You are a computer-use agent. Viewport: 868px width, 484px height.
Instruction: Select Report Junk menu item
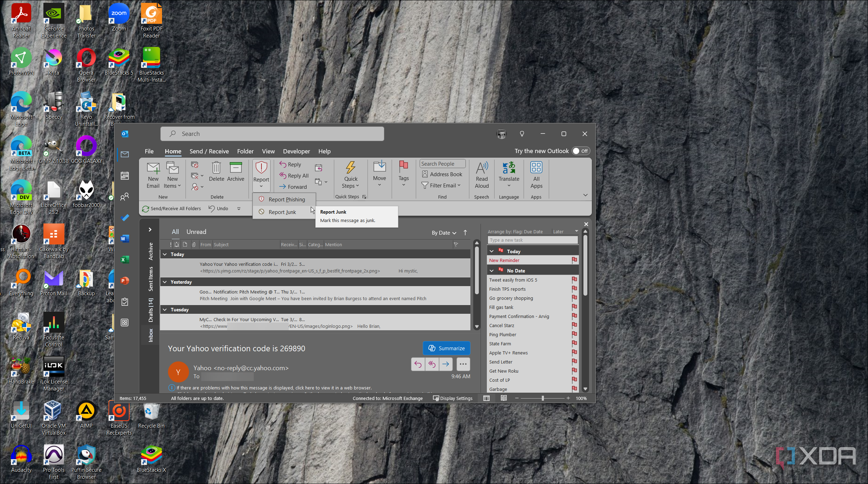click(x=284, y=212)
